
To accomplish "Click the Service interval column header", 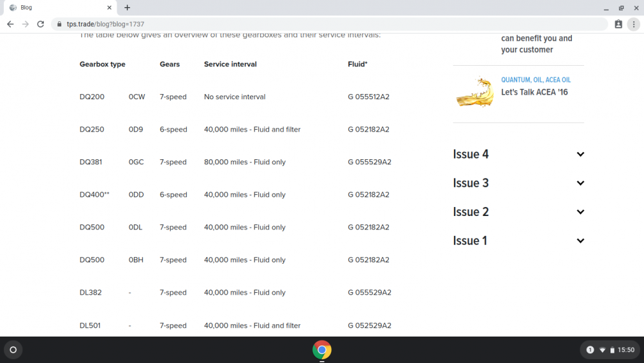I will pos(230,64).
